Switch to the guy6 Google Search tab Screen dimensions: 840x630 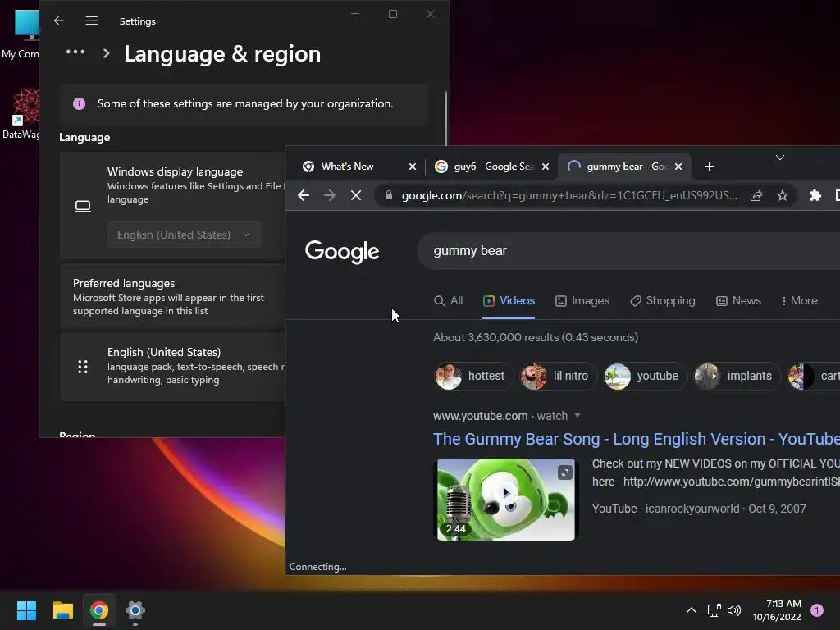493,167
